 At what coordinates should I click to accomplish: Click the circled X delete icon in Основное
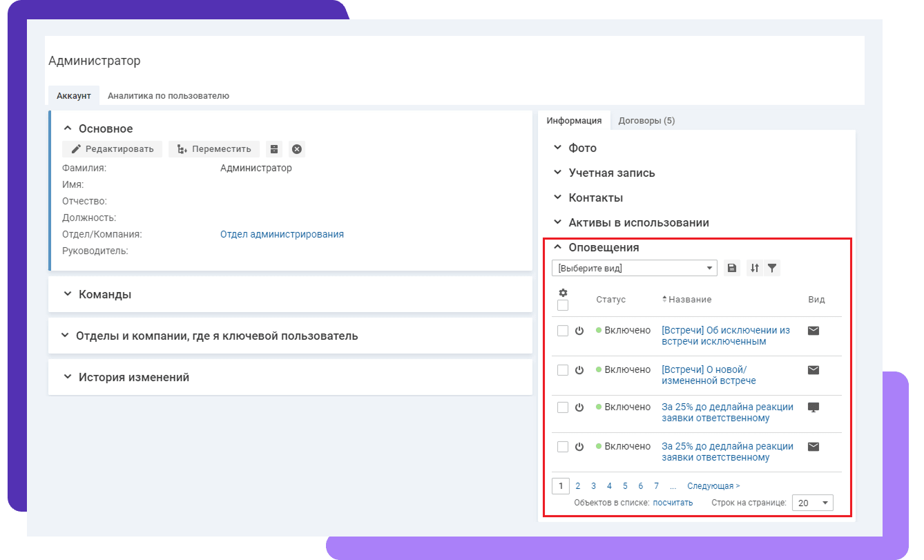click(x=296, y=149)
